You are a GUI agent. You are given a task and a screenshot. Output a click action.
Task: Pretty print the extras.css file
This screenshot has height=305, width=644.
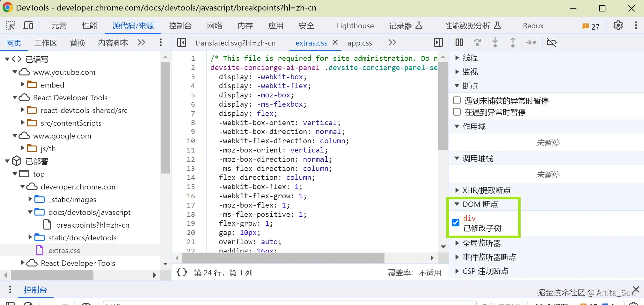pos(182,273)
